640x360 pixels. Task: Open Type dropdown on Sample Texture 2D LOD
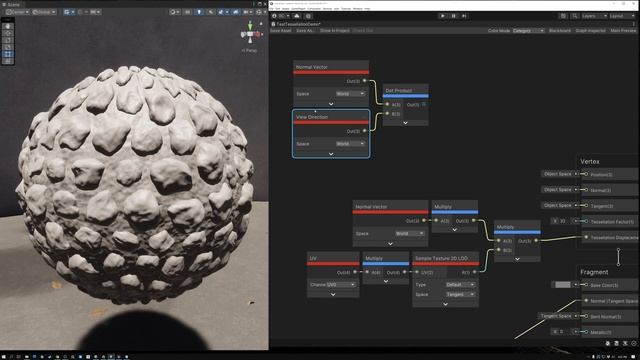460,284
